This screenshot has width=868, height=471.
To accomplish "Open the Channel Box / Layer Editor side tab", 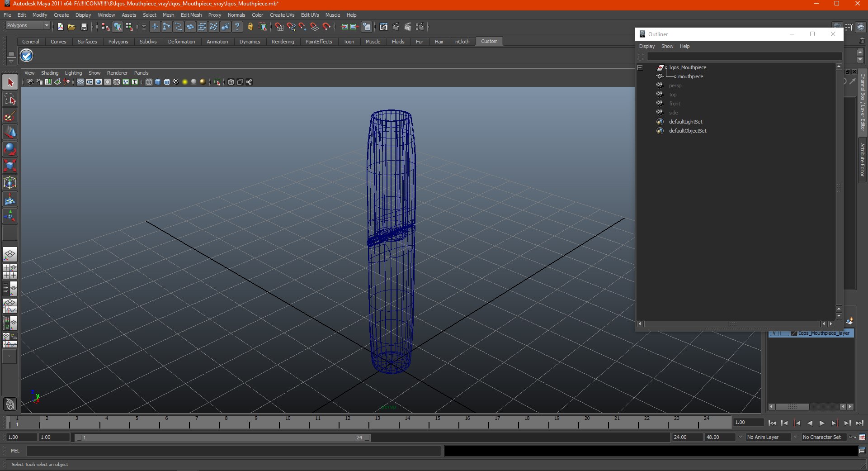I will [x=863, y=102].
